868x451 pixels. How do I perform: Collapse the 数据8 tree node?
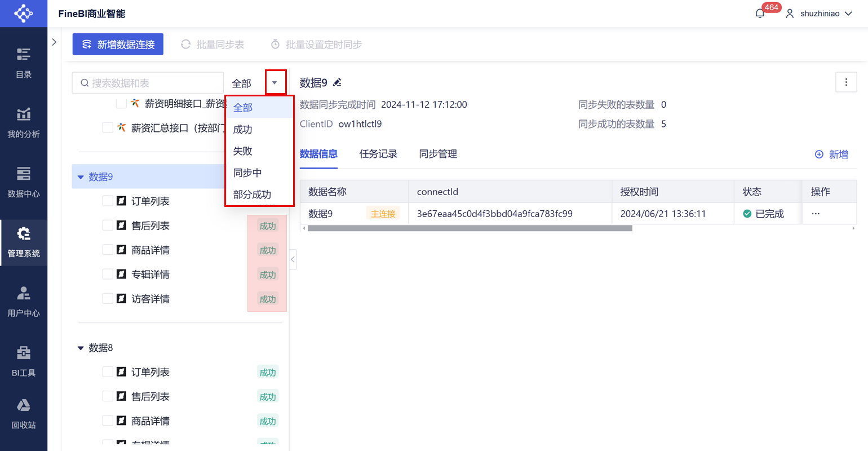point(81,348)
